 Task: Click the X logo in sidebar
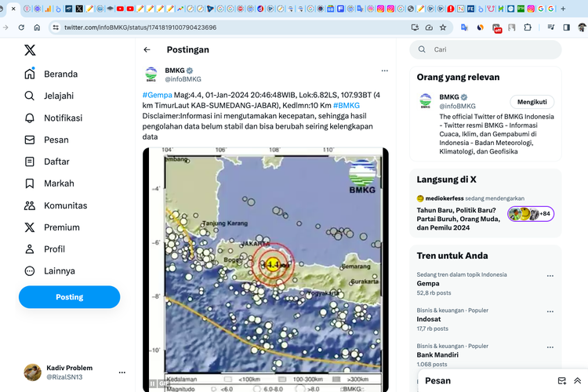pyautogui.click(x=30, y=50)
